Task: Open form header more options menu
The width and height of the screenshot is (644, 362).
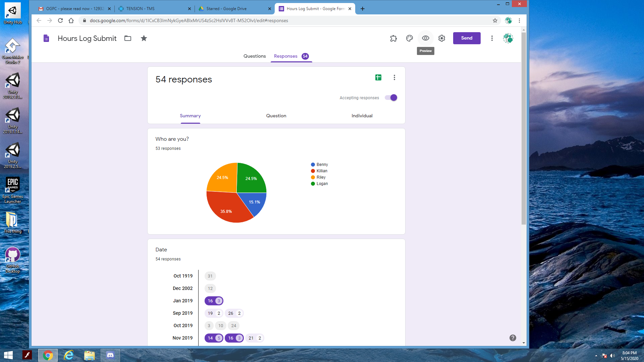Action: coord(492,38)
